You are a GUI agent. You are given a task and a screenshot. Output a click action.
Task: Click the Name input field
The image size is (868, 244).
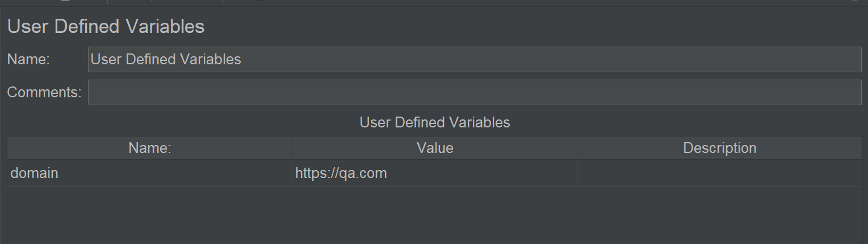(475, 59)
